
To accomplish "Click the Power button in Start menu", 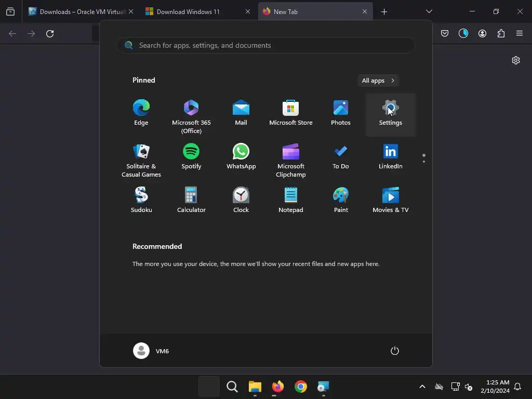I will (395, 351).
